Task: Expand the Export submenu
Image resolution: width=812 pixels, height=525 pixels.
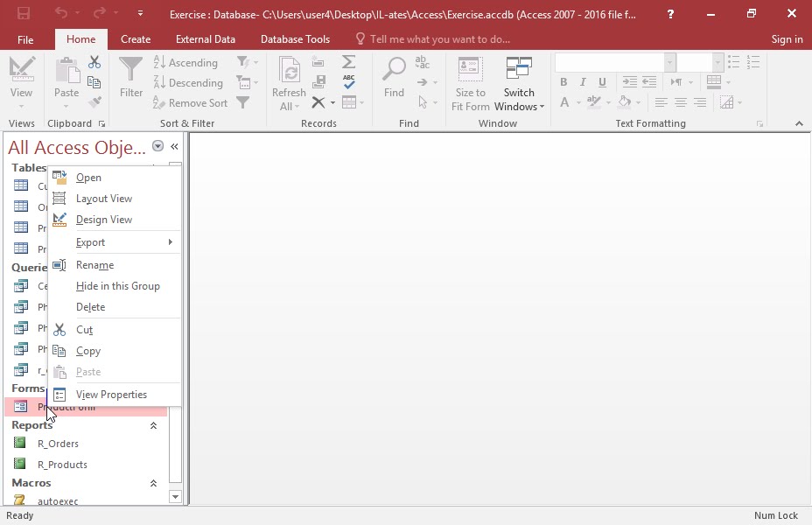Action: point(115,242)
